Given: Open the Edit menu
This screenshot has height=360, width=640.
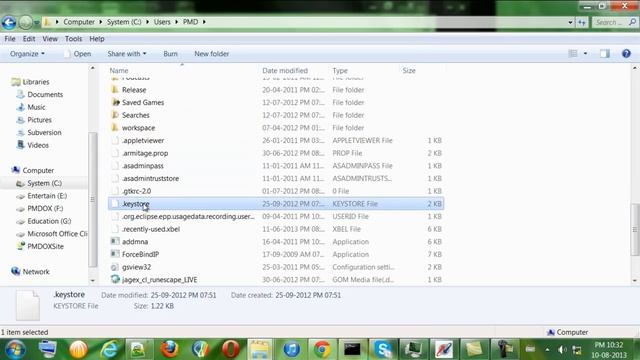Looking at the screenshot, I should click(x=29, y=39).
